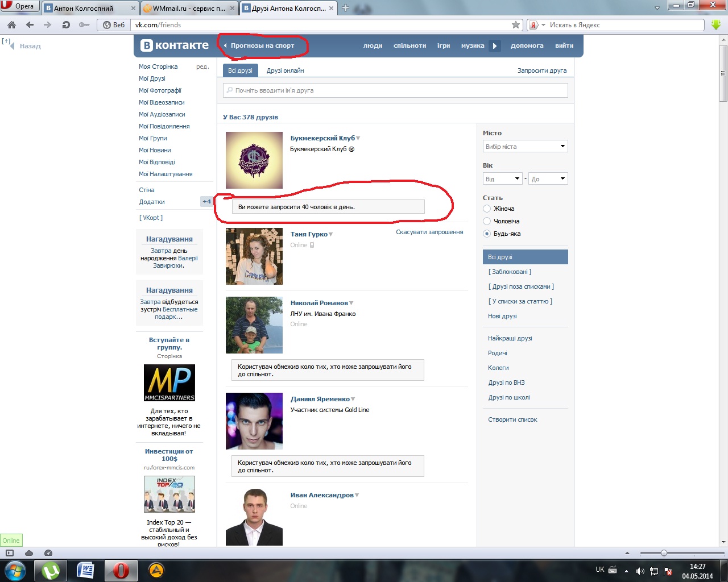Adjust the browser zoom slider
The width and height of the screenshot is (728, 582).
point(663,553)
